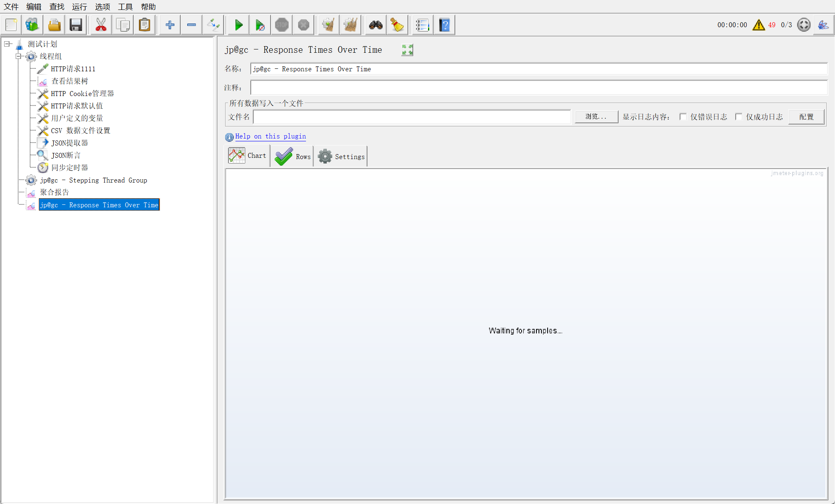This screenshot has width=835, height=504.
Task: Click the New test plan icon
Action: (x=11, y=25)
